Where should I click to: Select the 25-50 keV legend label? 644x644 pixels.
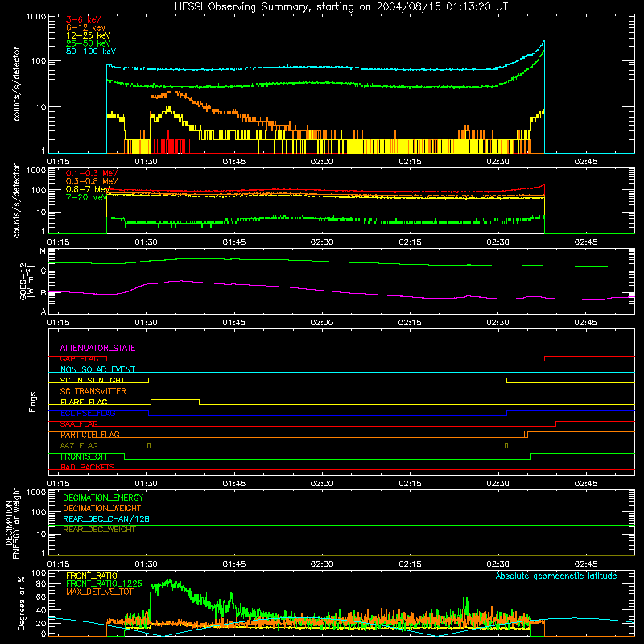click(89, 43)
